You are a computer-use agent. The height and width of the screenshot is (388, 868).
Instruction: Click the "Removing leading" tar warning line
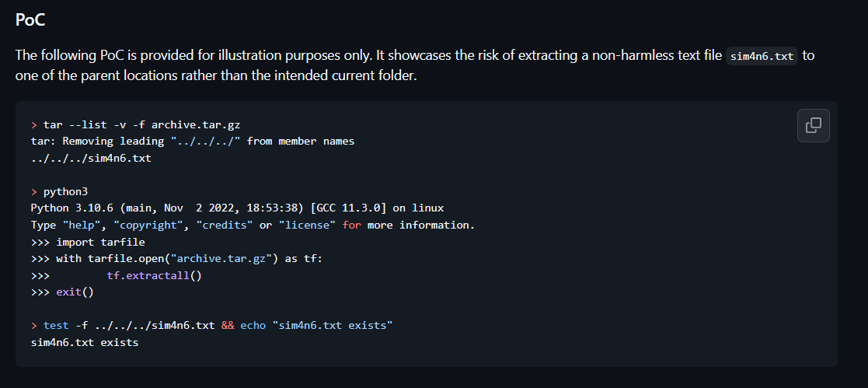pos(193,142)
